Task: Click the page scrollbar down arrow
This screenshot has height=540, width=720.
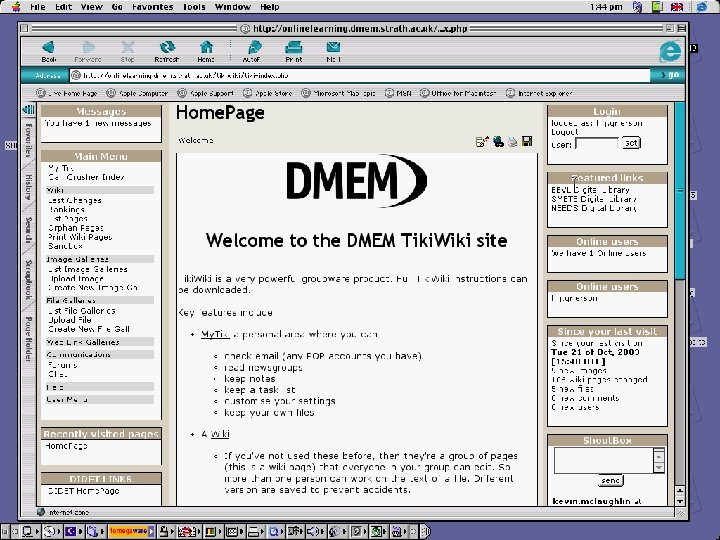Action: [x=680, y=501]
